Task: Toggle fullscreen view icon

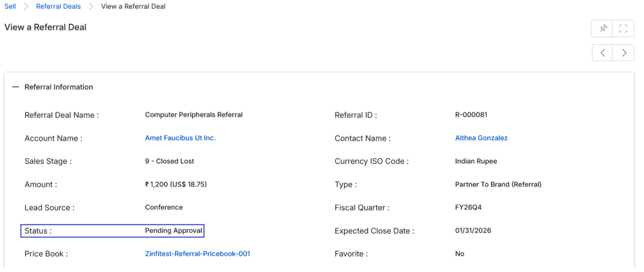Action: [x=623, y=28]
